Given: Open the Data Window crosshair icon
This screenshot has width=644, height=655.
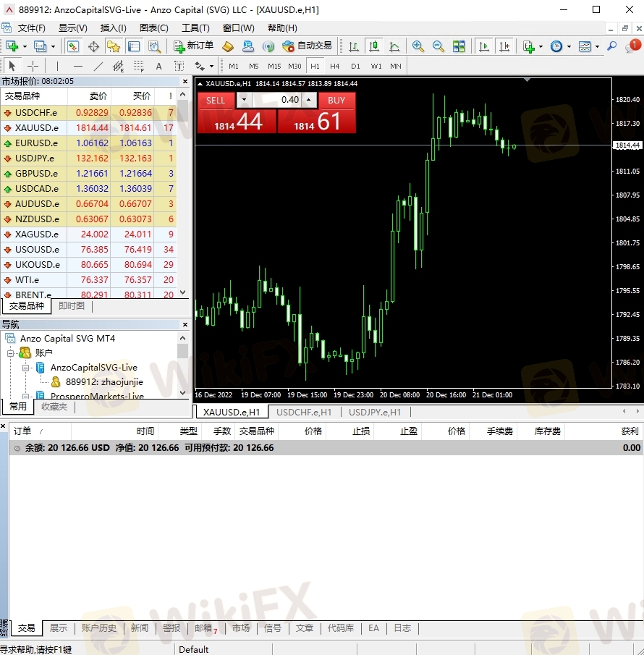Looking at the screenshot, I should pos(93,46).
